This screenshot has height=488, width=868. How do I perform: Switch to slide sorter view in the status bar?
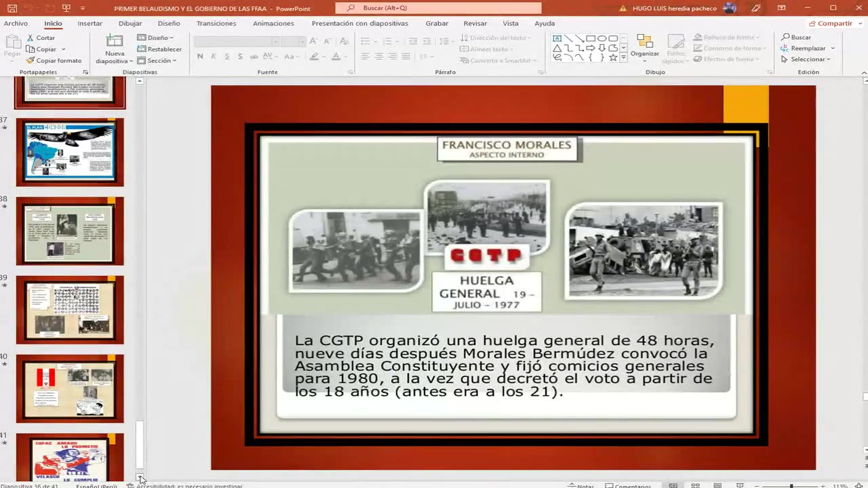(695, 485)
